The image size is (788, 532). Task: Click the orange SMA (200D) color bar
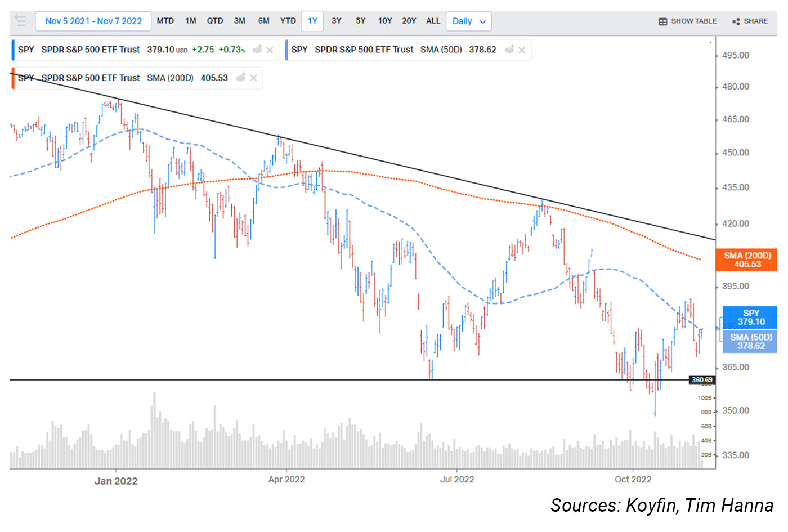click(13, 78)
